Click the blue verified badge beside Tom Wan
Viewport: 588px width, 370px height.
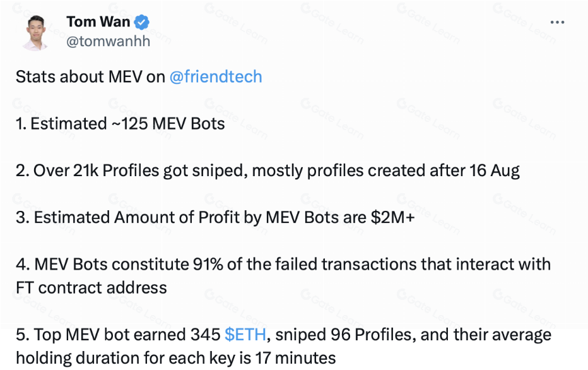click(143, 22)
